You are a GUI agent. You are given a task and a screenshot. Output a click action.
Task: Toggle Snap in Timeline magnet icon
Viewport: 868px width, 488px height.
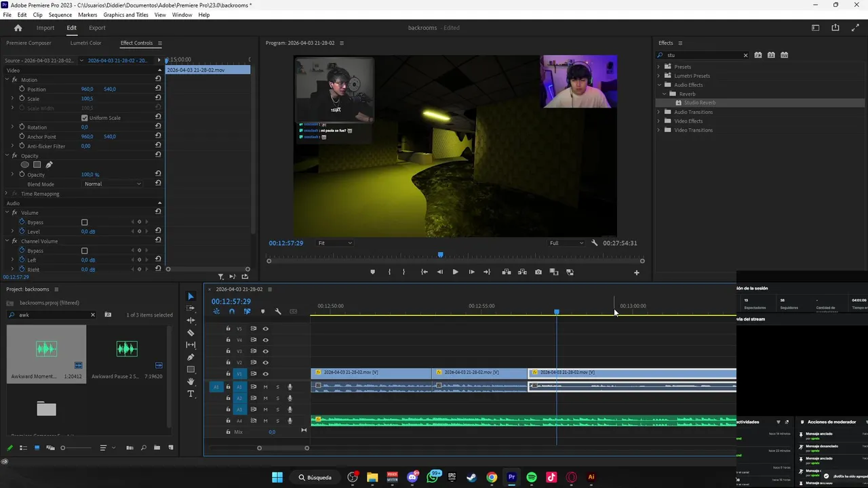coord(232,311)
